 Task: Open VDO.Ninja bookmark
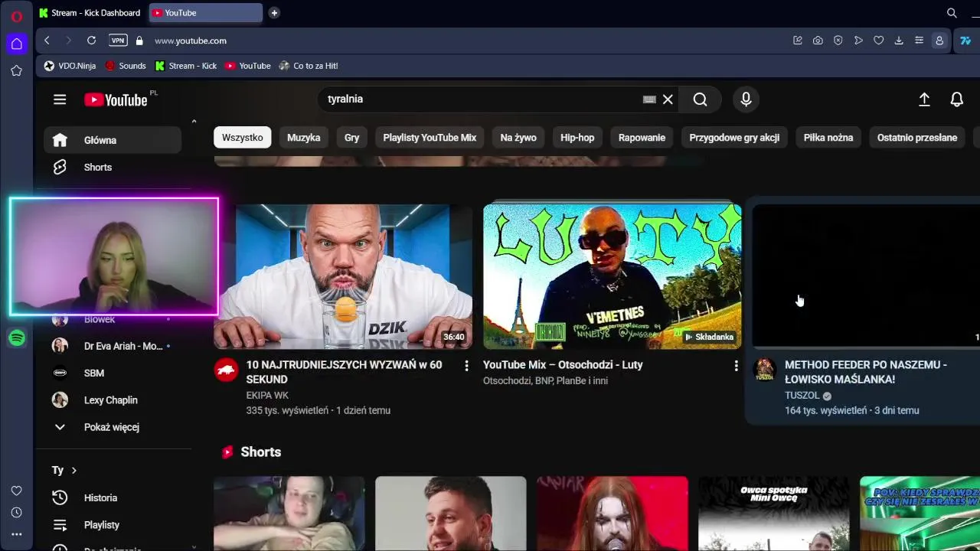tap(70, 66)
